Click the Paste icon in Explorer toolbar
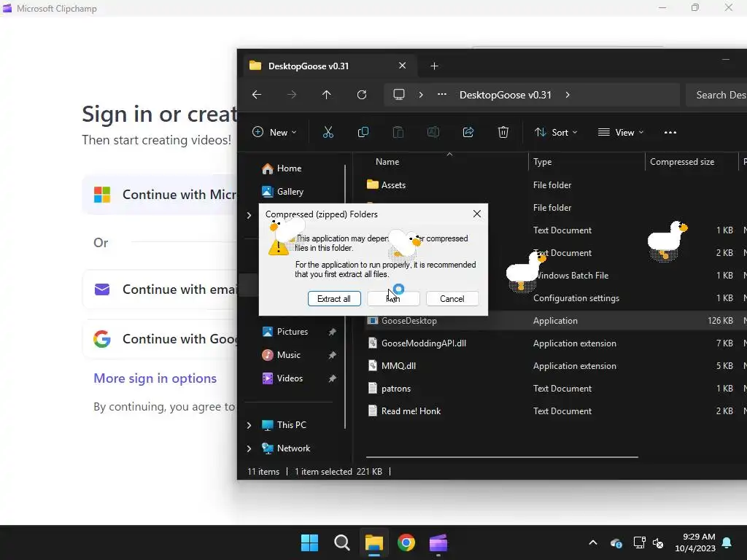The image size is (747, 560). [398, 133]
